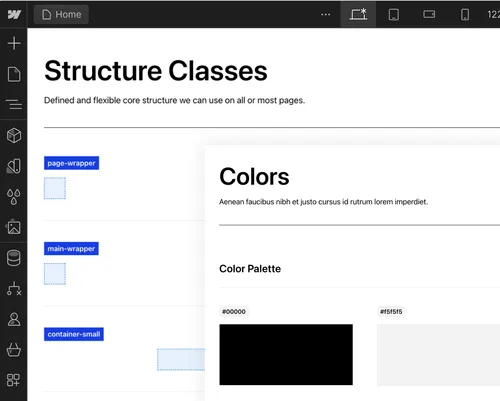Viewport: 500px width, 401px height.
Task: Open the Variables droplets panel
Action: point(14,197)
